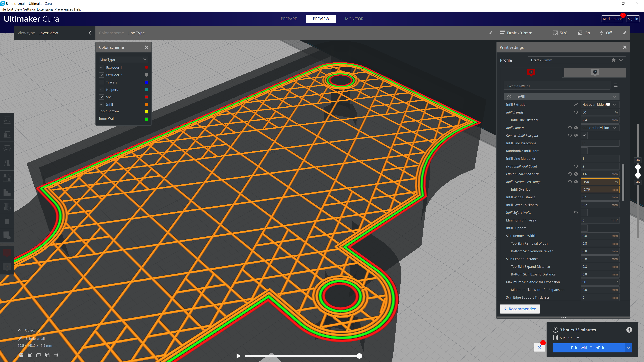Select the Rotate tool in left toolbar
Screen dimensions: 644x362
coord(7,149)
